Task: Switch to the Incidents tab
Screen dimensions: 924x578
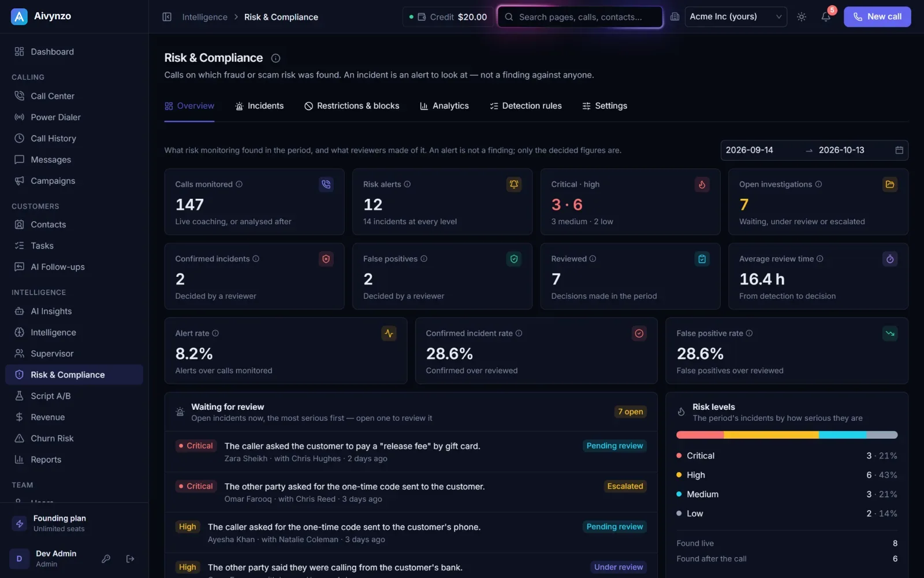Action: 259,106
